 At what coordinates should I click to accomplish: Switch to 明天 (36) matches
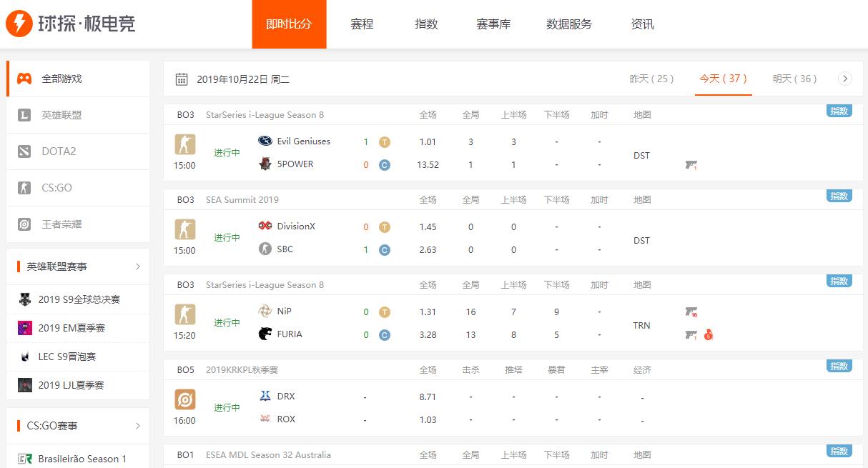pos(794,79)
